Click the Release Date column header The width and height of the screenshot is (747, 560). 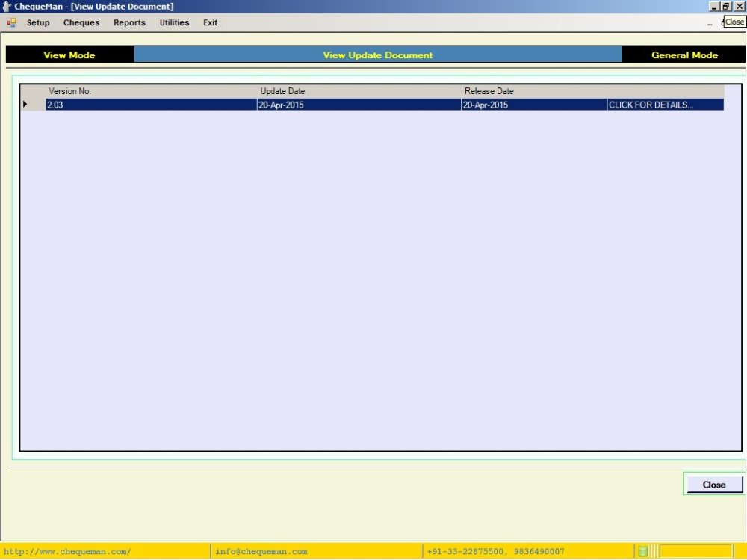point(533,91)
